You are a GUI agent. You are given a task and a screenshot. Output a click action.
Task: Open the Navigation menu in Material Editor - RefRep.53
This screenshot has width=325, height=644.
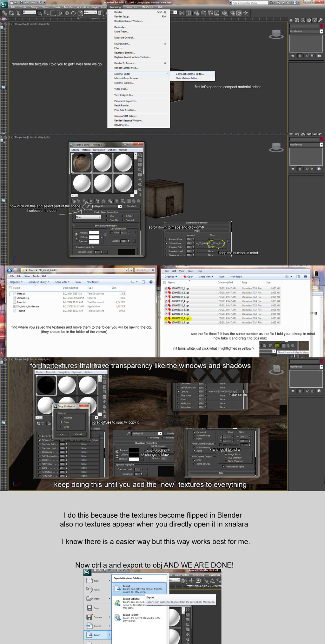point(99,150)
